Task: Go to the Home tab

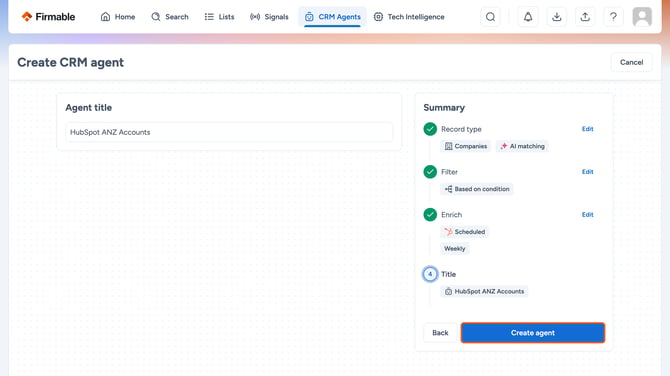Action: 118,17
